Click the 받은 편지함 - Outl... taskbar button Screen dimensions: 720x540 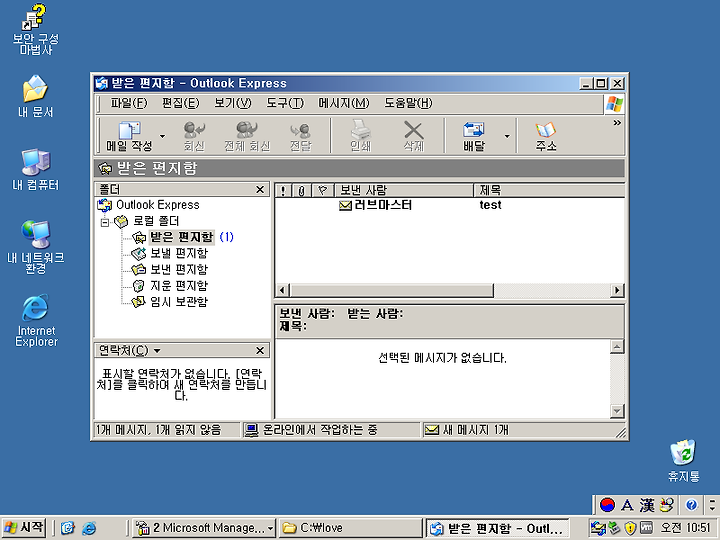click(497, 529)
